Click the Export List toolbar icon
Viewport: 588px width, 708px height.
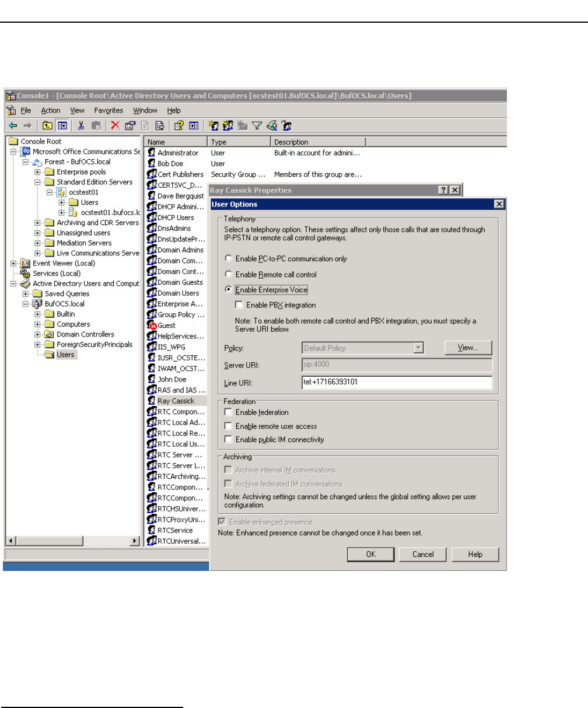click(159, 125)
